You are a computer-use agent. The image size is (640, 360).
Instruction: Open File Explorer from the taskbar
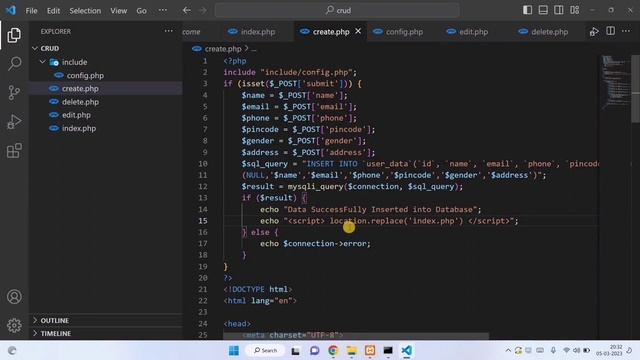pyautogui.click(x=351, y=351)
